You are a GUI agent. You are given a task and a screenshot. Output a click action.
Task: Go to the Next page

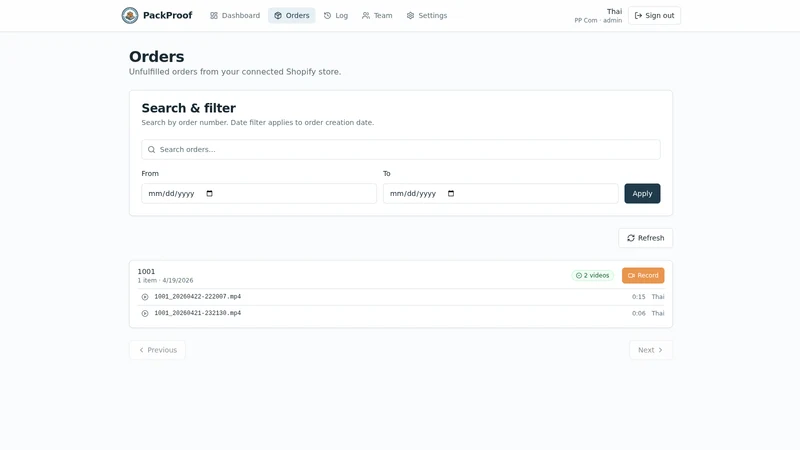tap(651, 350)
